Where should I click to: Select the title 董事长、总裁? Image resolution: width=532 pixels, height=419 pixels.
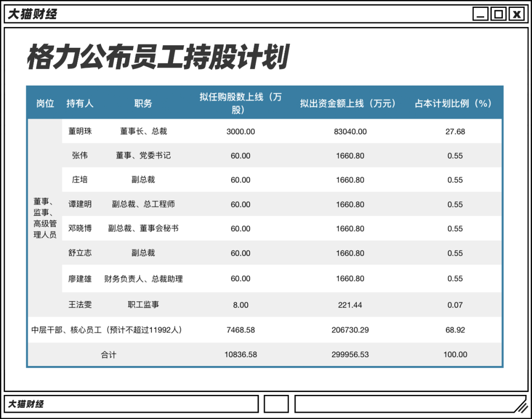(x=143, y=131)
